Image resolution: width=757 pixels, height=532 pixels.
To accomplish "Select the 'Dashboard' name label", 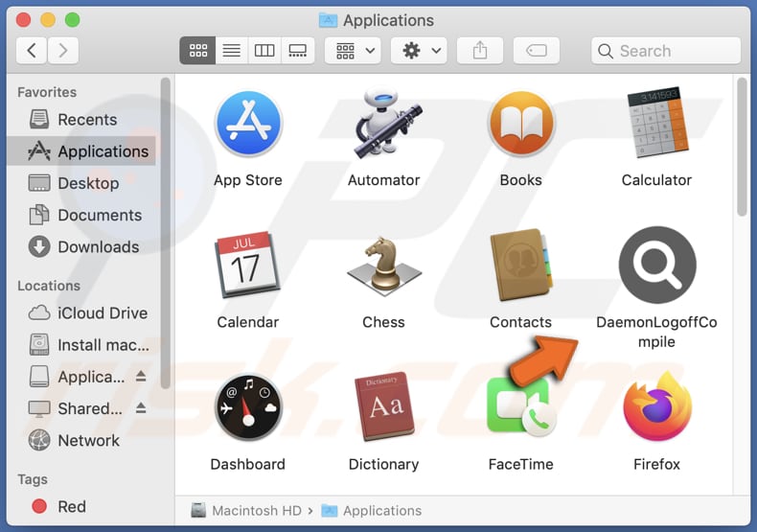I will click(x=247, y=464).
